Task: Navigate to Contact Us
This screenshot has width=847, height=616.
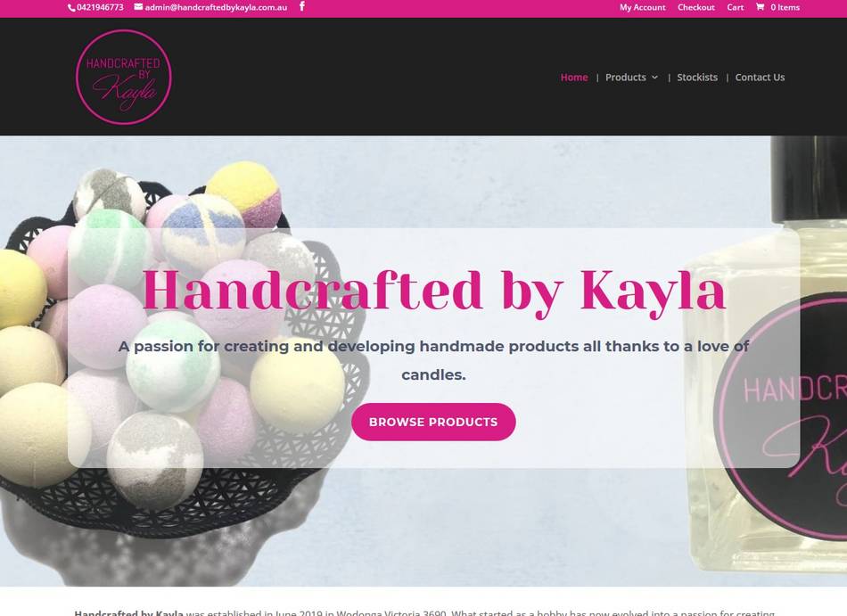Action: [x=760, y=78]
